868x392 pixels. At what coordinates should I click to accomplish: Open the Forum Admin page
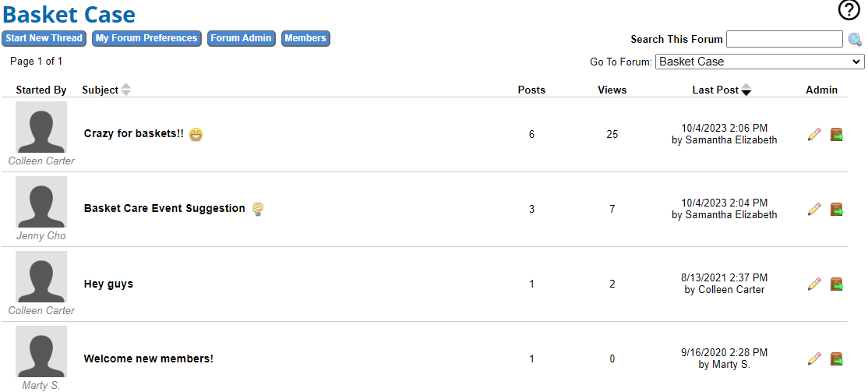click(242, 38)
